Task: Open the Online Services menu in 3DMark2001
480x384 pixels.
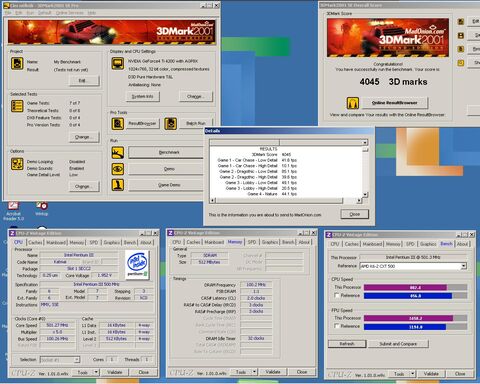Action: (x=69, y=13)
